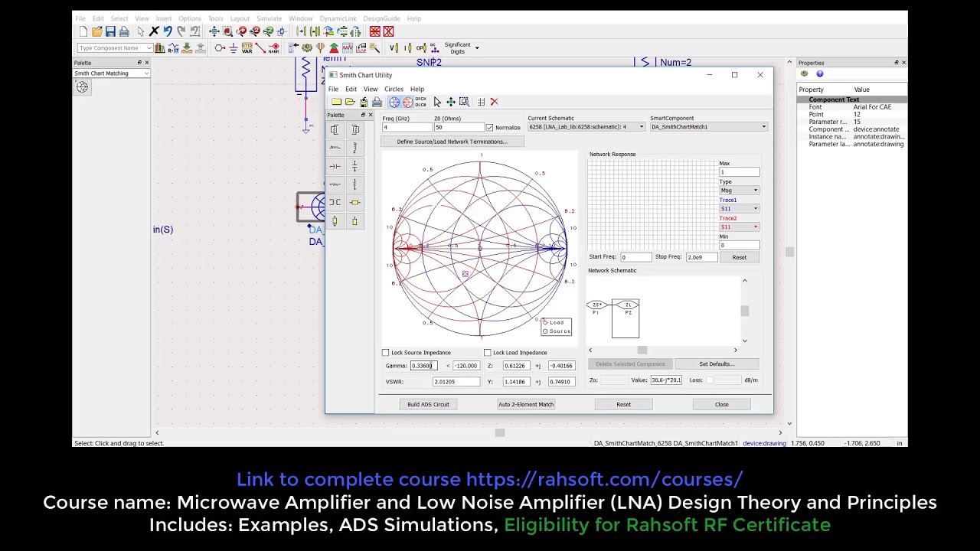
Task: Open the Trace1 S11 dropdown
Action: coord(739,209)
